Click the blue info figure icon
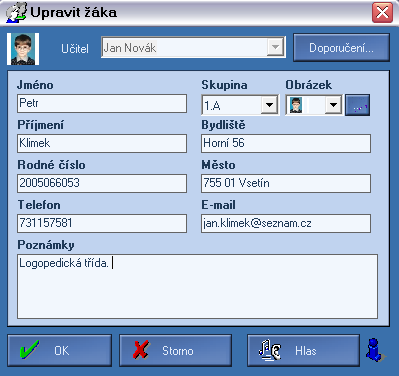This screenshot has width=399, height=376. coord(375,350)
